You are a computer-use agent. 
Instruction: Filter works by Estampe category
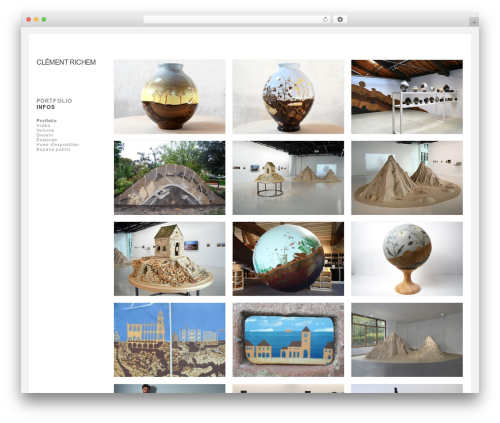[x=47, y=140]
